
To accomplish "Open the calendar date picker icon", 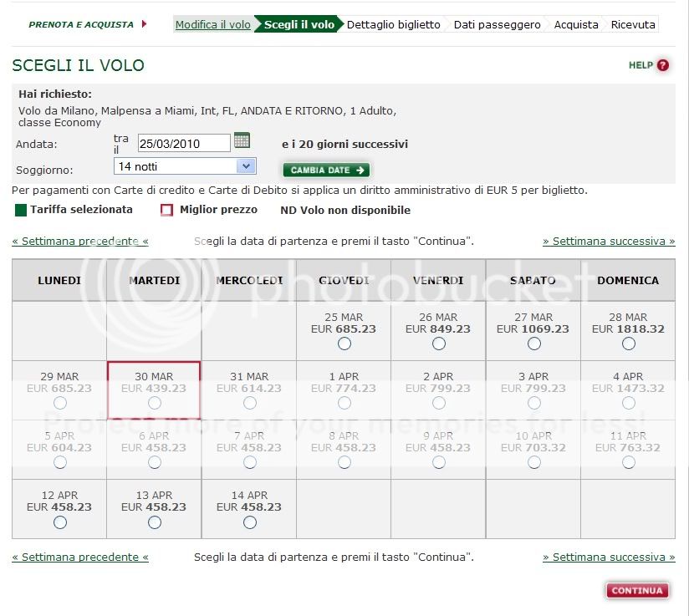I will [242, 140].
